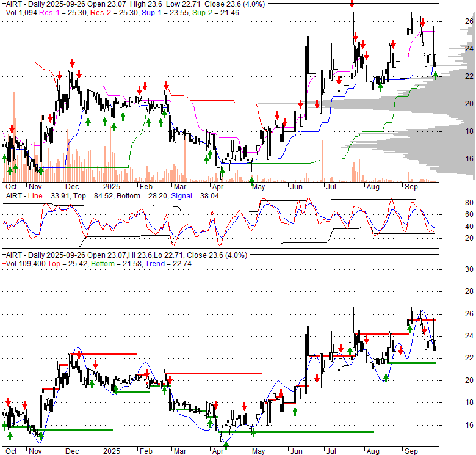
Task: Click the May label on bottom chart time axis
Action: (x=258, y=451)
